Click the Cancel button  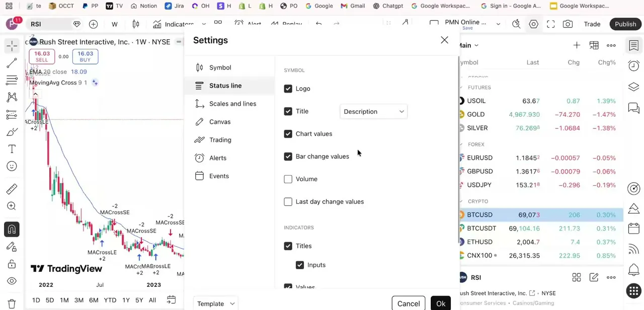409,303
